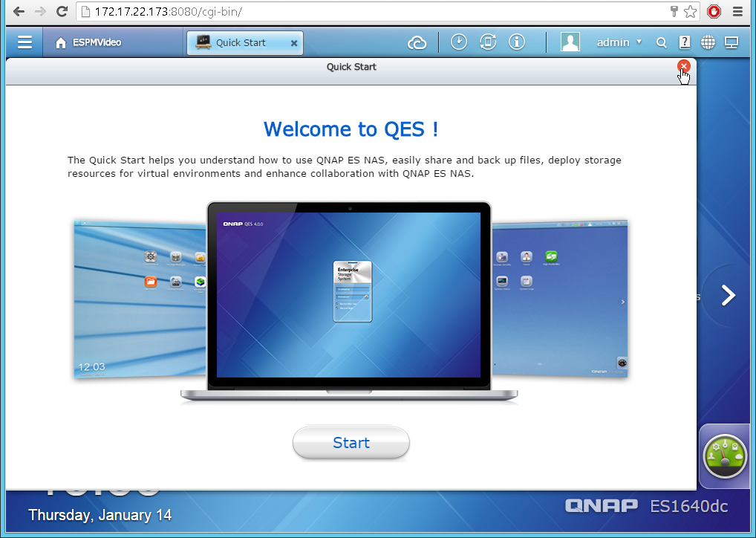Open external devices icon
This screenshot has height=538, width=756.
(488, 42)
